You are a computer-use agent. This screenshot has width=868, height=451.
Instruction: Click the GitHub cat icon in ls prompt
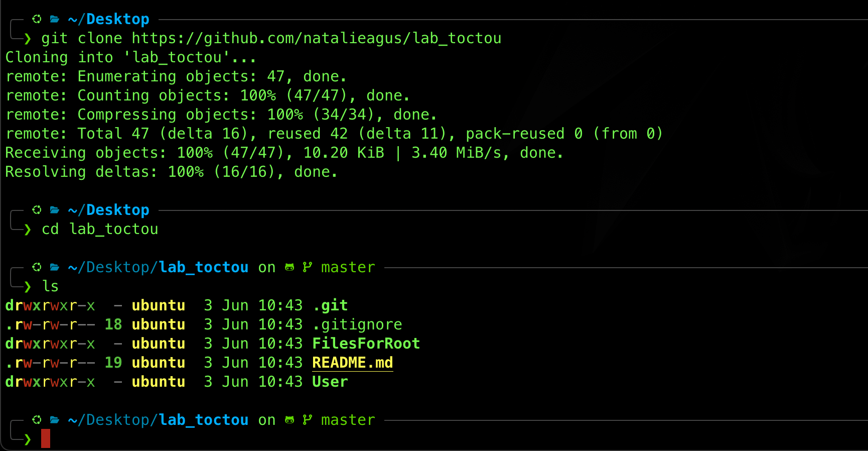click(x=290, y=267)
